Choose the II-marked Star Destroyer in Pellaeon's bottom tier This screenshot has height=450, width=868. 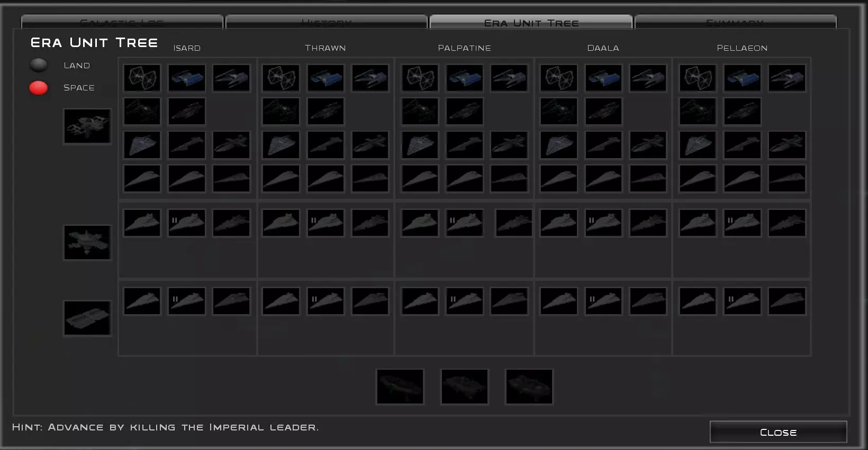coord(742,301)
